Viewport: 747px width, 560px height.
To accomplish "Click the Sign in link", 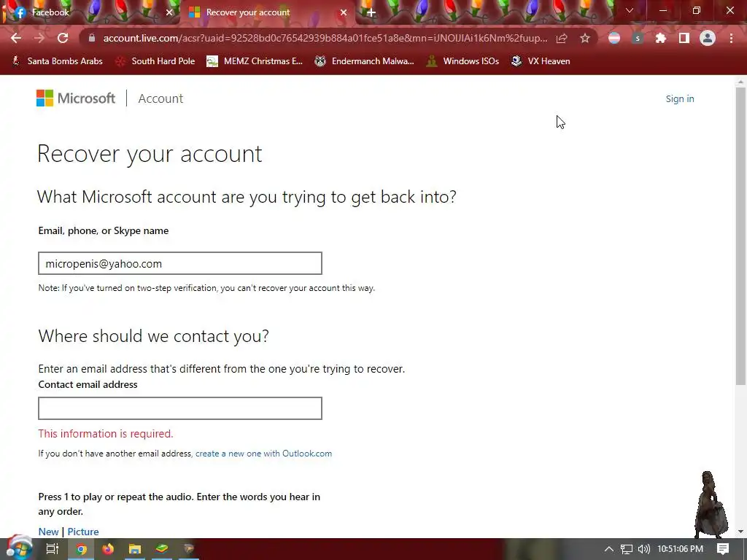I will 680,98.
